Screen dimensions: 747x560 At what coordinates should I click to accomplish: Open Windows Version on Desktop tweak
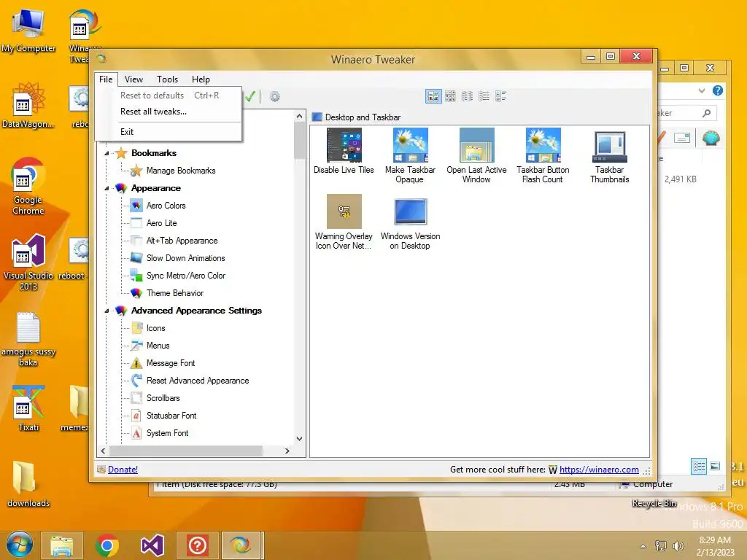coord(410,222)
